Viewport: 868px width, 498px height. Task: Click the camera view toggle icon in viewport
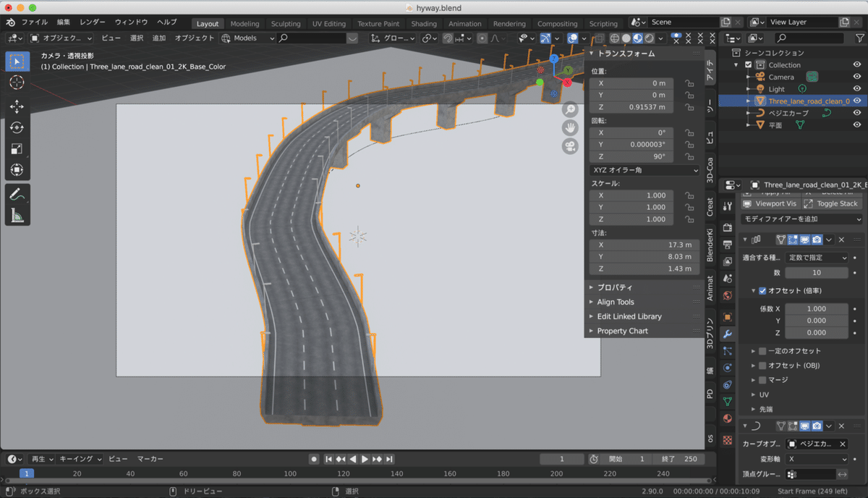571,146
